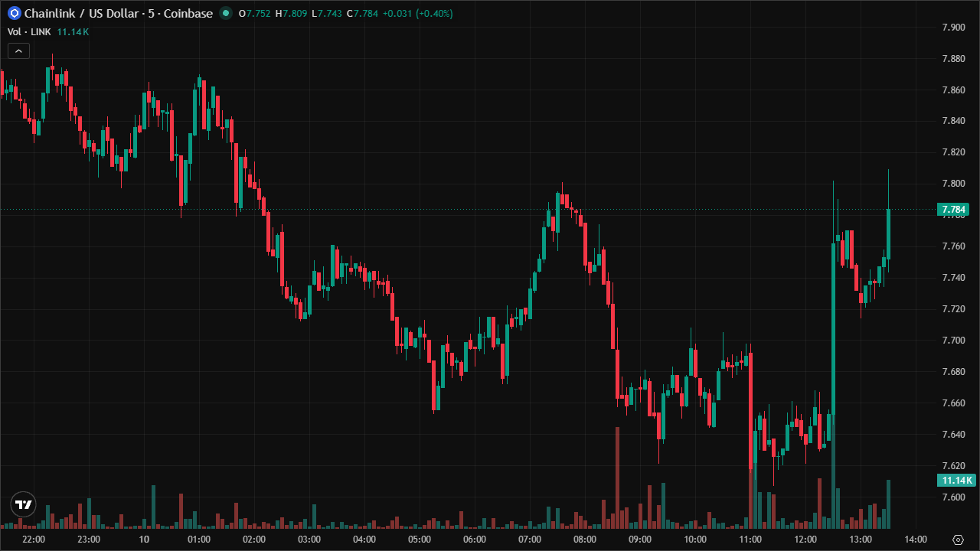980x551 pixels.
Task: Click the 08:00 time axis label
Action: tap(585, 540)
